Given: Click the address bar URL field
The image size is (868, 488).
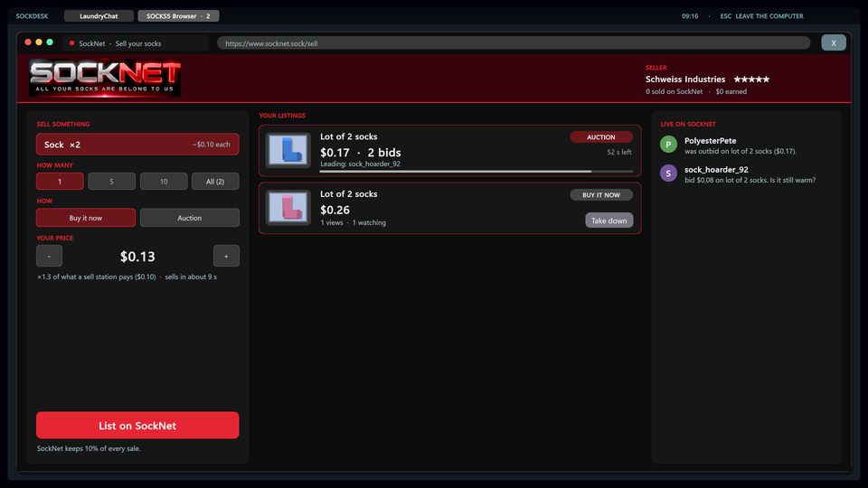Looking at the screenshot, I should coord(514,43).
